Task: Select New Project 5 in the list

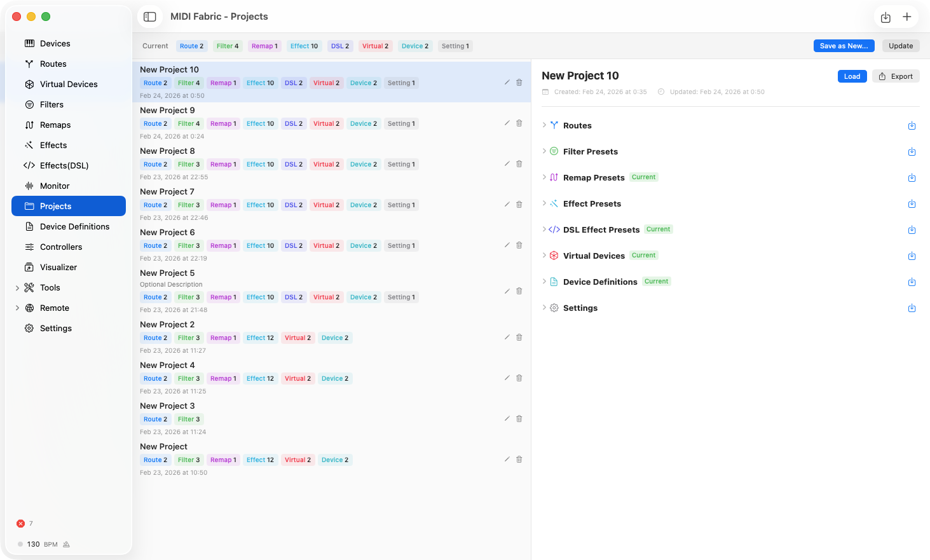Action: [331, 291]
